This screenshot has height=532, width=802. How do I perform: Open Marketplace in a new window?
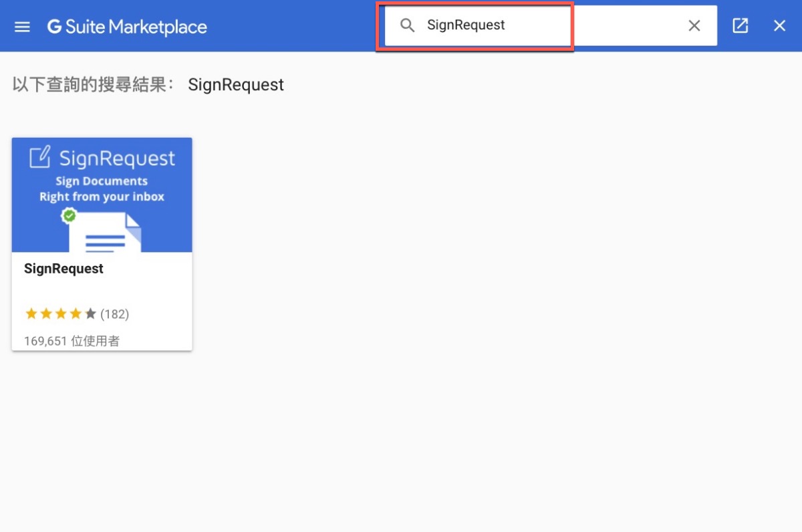(x=740, y=25)
